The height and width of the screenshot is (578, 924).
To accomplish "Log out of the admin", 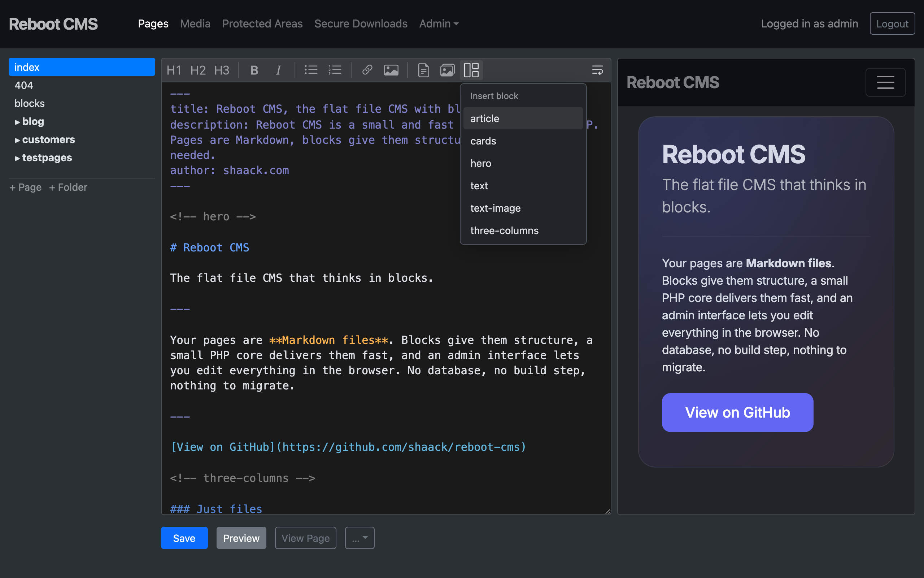I will 892,24.
